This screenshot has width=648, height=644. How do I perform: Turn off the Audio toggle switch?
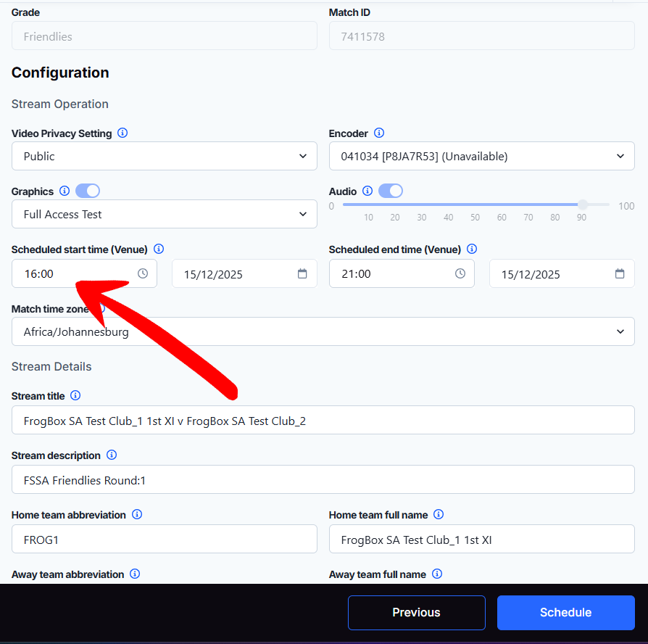click(391, 191)
